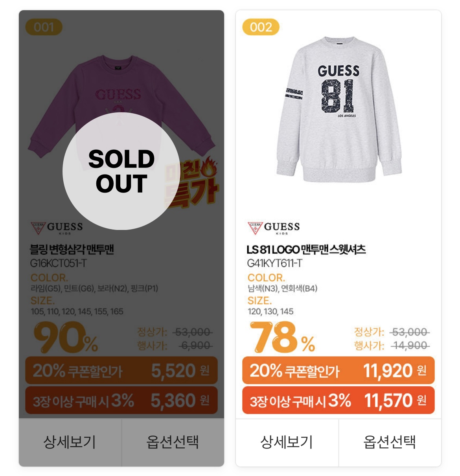
Task: Click the SOLD OUT circle overlay
Action: click(x=121, y=171)
